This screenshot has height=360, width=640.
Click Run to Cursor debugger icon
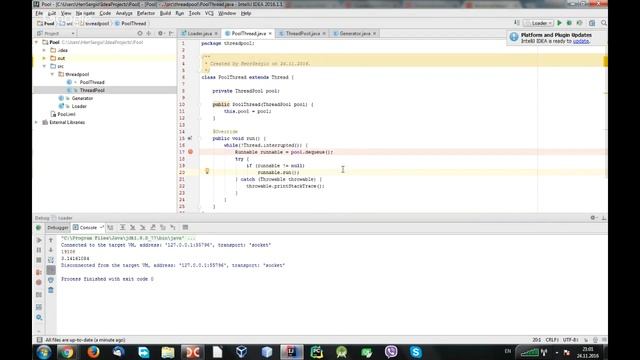coord(173,227)
